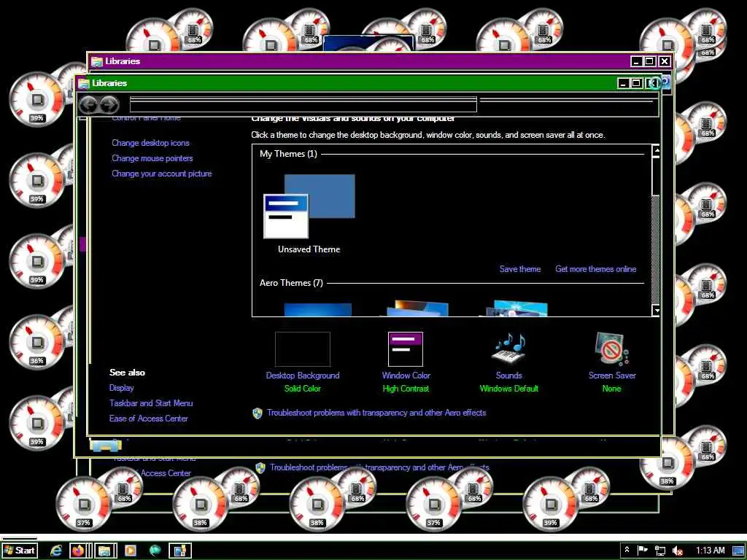Click the My Themes (1) heading
Screen dimensions: 747x560
[288, 154]
